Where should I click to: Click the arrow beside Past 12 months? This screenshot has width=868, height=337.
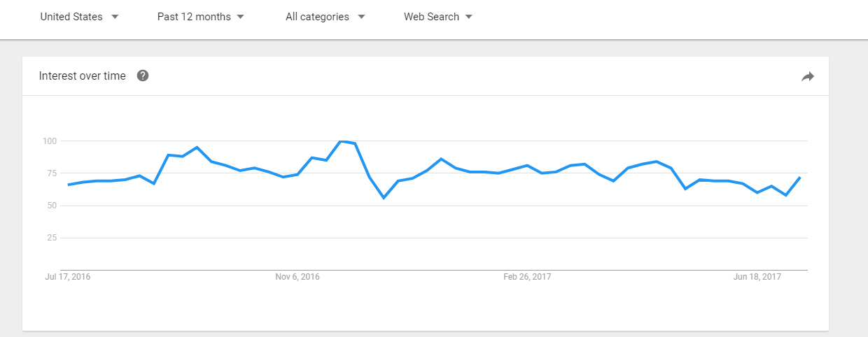[241, 17]
